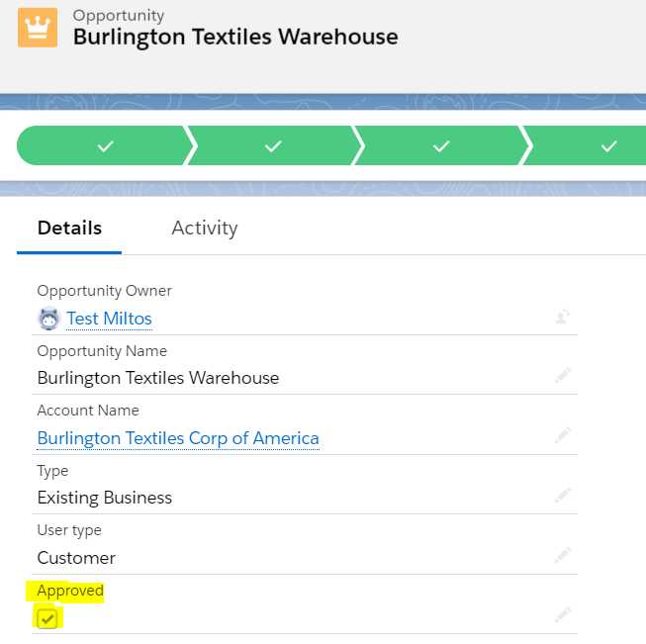The height and width of the screenshot is (644, 646).
Task: Open Burlington Textiles Corp of America link
Action: tap(178, 438)
